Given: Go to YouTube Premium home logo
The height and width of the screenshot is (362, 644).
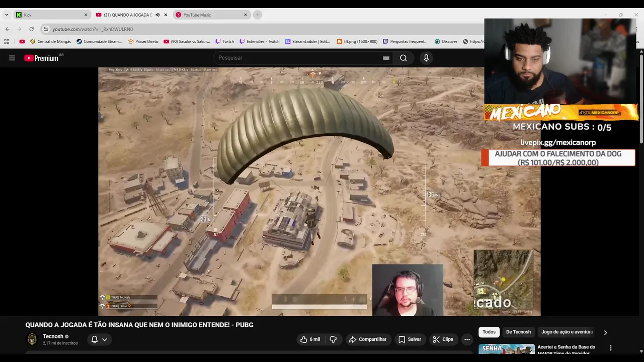Looking at the screenshot, I should pos(42,58).
